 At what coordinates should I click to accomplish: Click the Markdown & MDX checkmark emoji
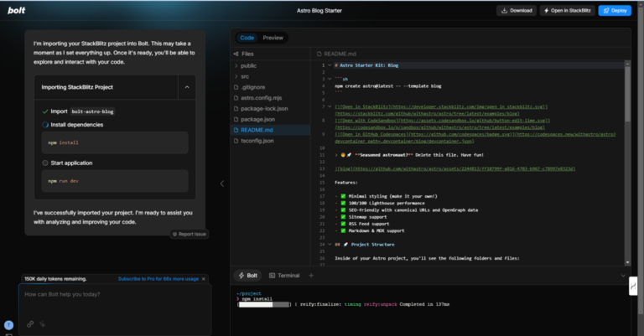343,231
